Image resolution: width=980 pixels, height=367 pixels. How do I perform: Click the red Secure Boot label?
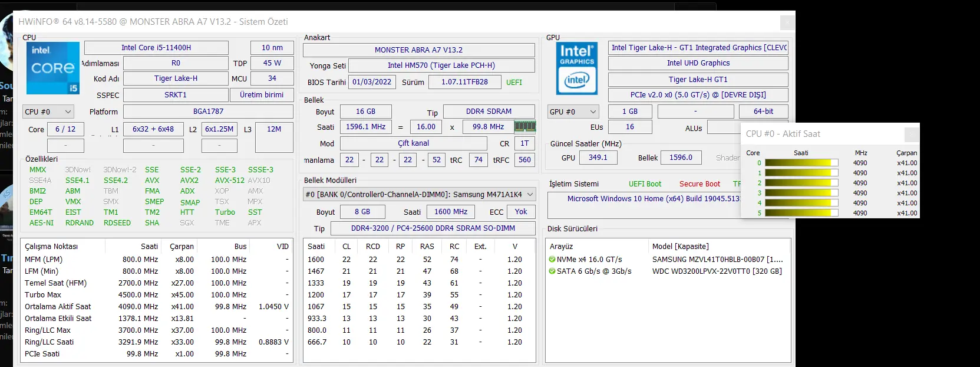(x=699, y=184)
